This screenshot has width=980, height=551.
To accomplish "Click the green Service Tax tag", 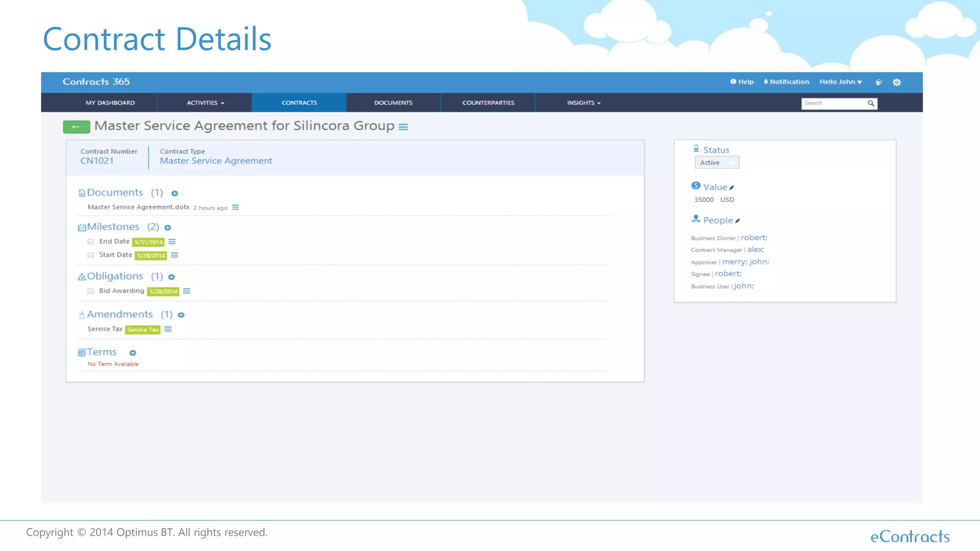I will [143, 330].
